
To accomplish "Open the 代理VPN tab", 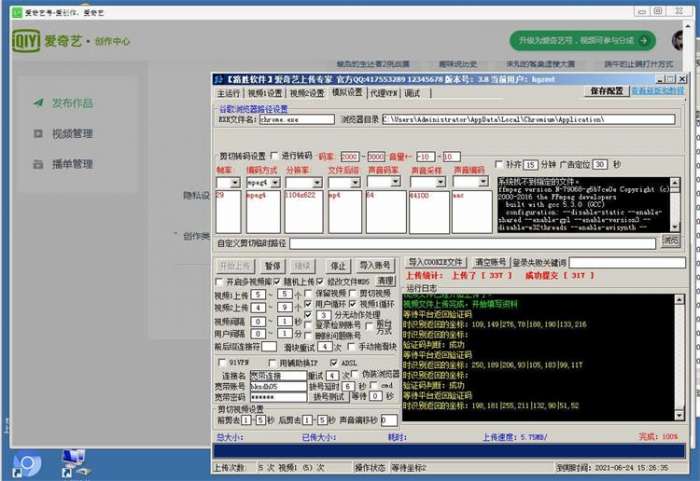I will click(x=383, y=93).
